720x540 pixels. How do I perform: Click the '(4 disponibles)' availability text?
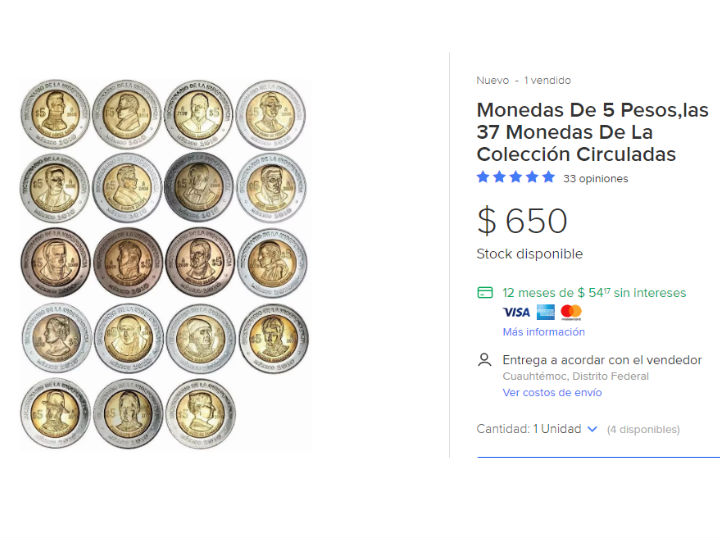(643, 430)
